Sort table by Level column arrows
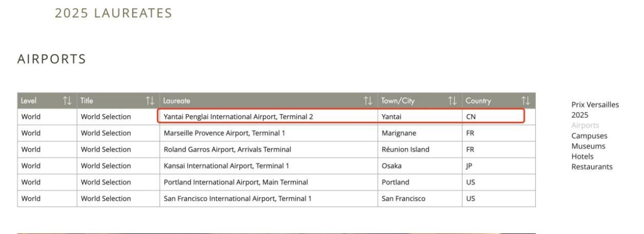This screenshot has height=234, width=644. point(66,101)
